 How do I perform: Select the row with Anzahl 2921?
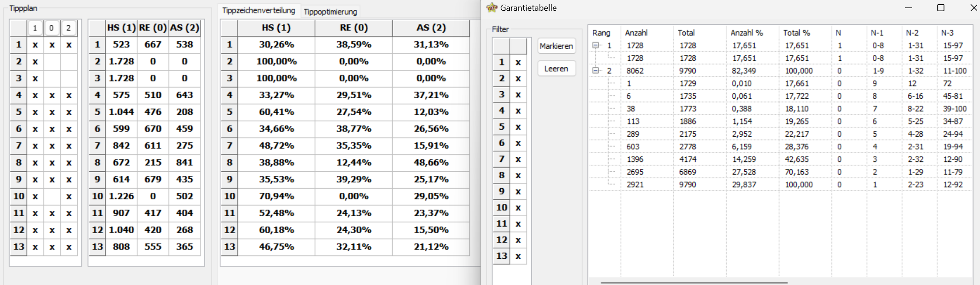tap(780, 184)
